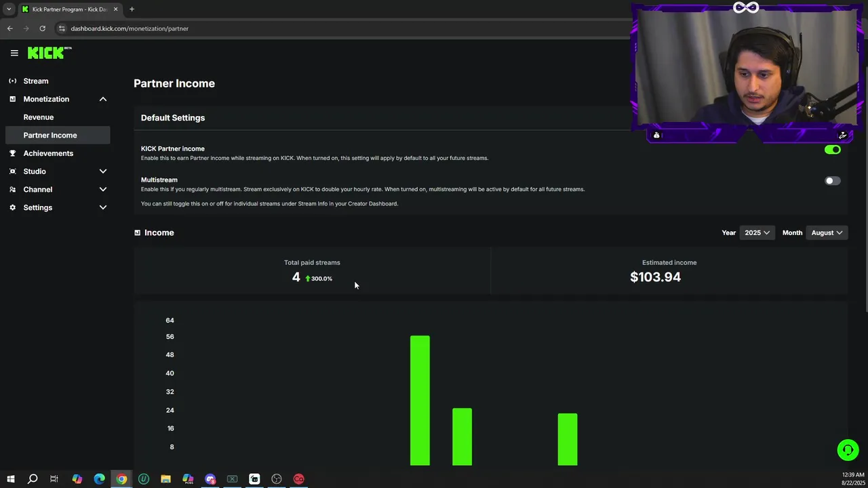The width and height of the screenshot is (868, 488).
Task: Reload the page
Action: 42,28
